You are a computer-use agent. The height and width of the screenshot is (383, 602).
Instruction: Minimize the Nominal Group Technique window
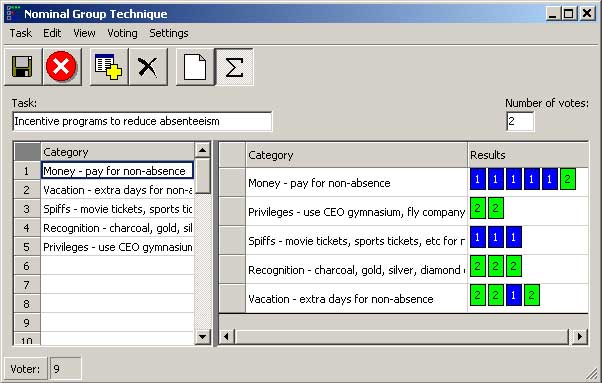[x=553, y=14]
